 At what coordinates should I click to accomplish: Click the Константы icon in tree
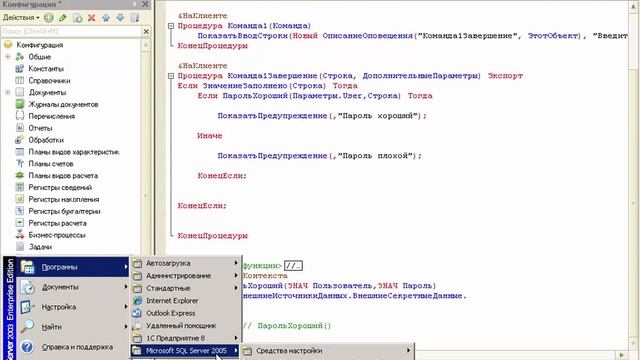[x=20, y=69]
